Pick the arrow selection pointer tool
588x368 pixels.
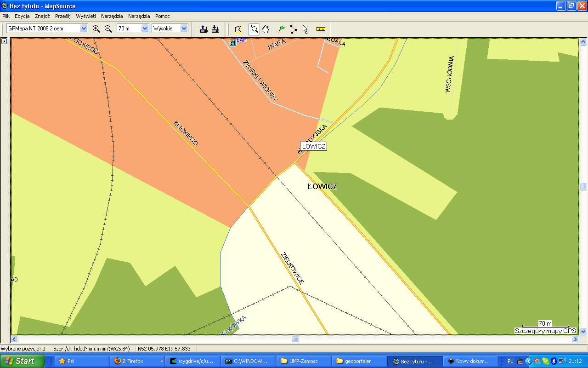tap(305, 29)
